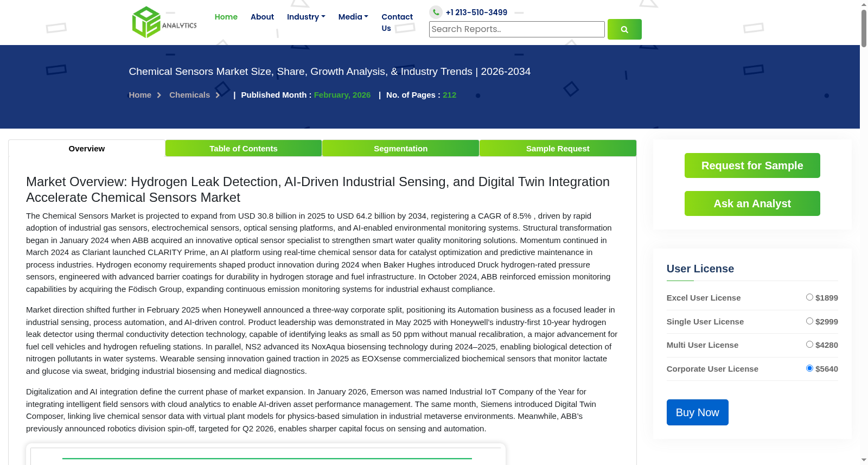The height and width of the screenshot is (465, 868).
Task: Click the scrollbar up arrow
Action: coord(864,4)
